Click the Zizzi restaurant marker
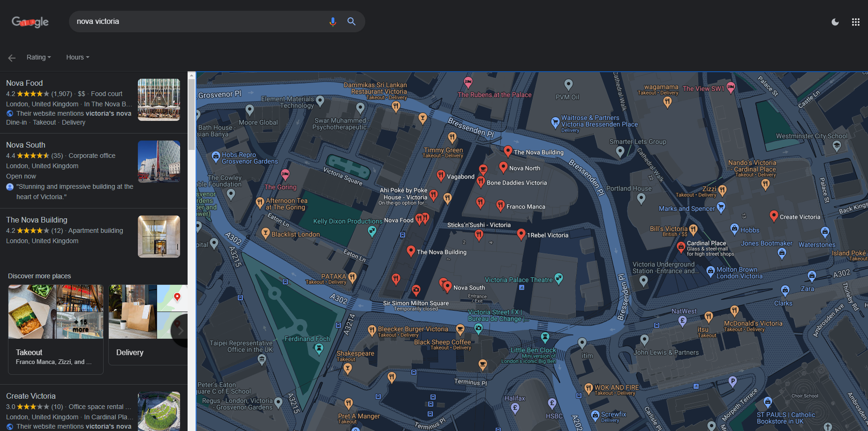The height and width of the screenshot is (431, 868). click(722, 190)
